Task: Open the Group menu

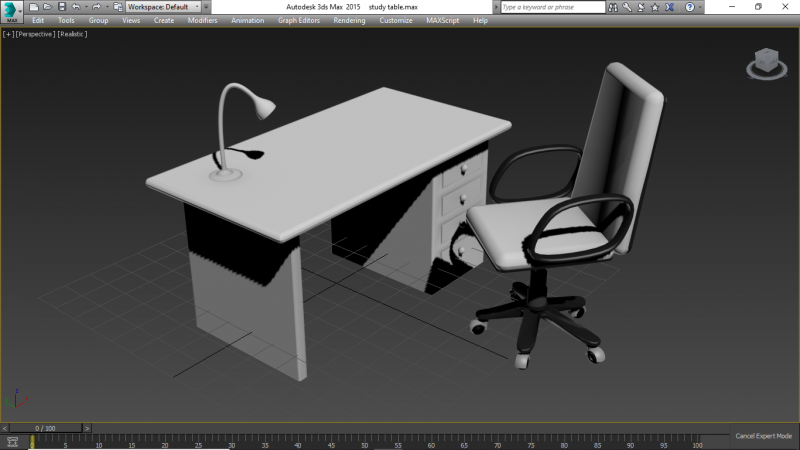Action: pyautogui.click(x=98, y=20)
